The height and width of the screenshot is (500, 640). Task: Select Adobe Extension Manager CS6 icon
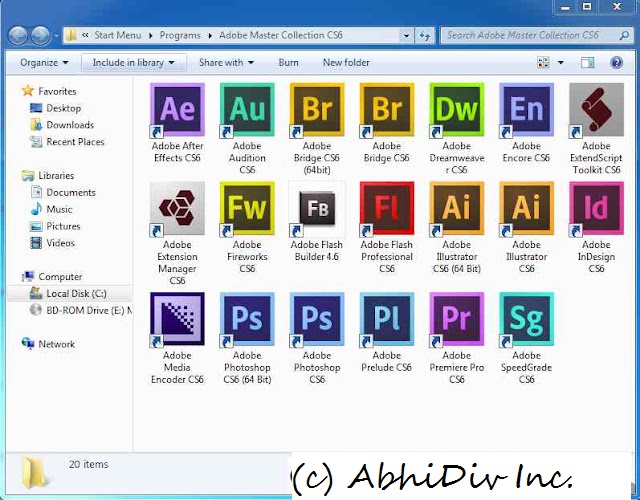178,209
